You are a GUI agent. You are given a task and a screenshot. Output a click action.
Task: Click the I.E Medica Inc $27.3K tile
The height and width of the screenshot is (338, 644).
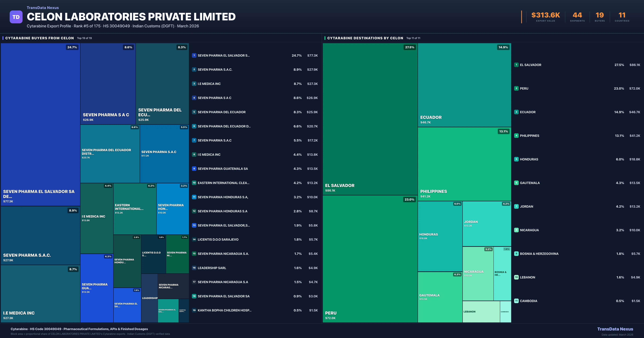(40, 294)
